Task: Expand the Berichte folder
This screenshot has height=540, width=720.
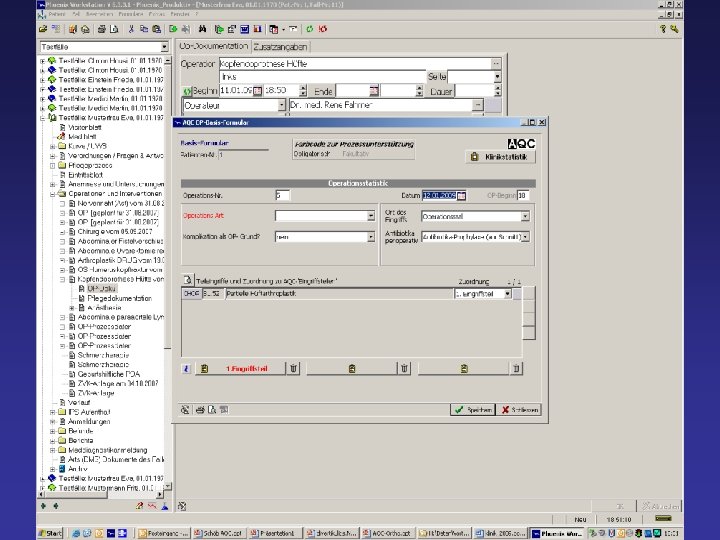Action: (x=53, y=441)
